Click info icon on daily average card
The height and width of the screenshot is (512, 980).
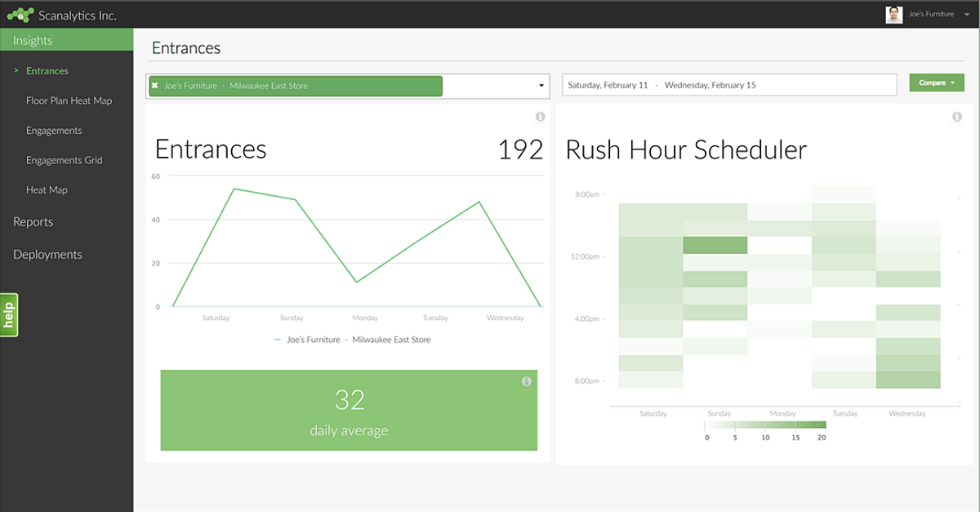(526, 381)
